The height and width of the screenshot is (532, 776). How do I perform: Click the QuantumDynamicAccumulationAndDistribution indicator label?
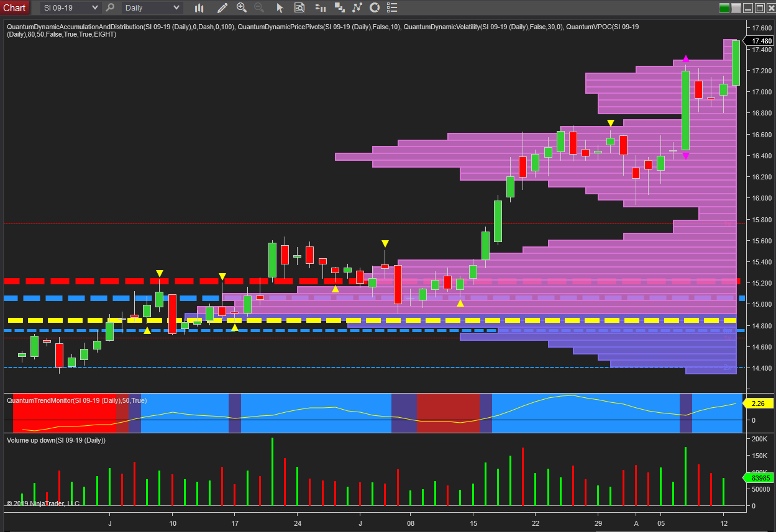click(x=119, y=27)
